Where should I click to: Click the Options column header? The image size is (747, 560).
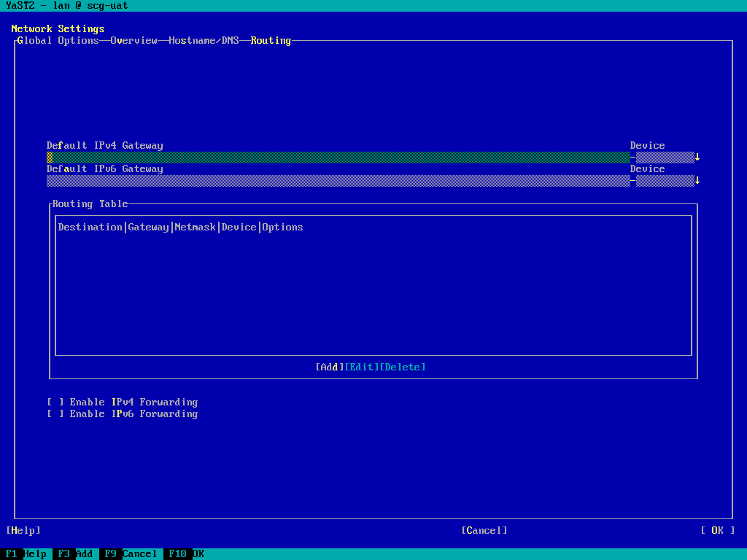pyautogui.click(x=282, y=227)
